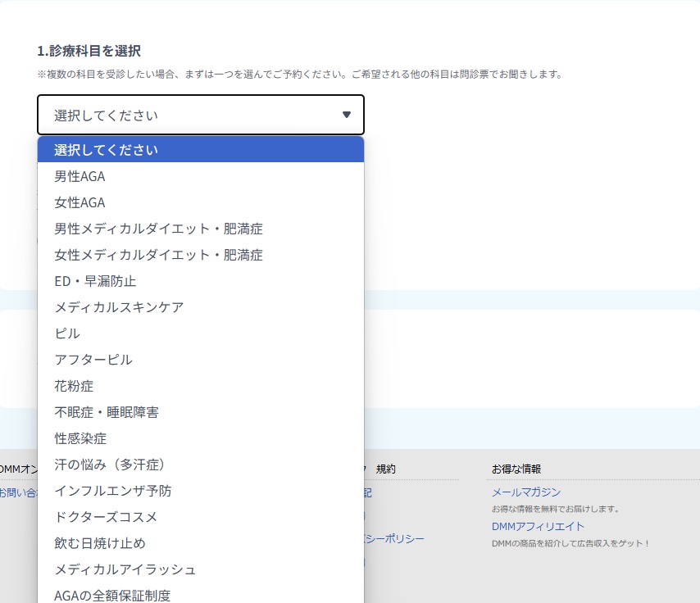Pick the ED・早漏防止 option
700x603 pixels.
coord(201,281)
